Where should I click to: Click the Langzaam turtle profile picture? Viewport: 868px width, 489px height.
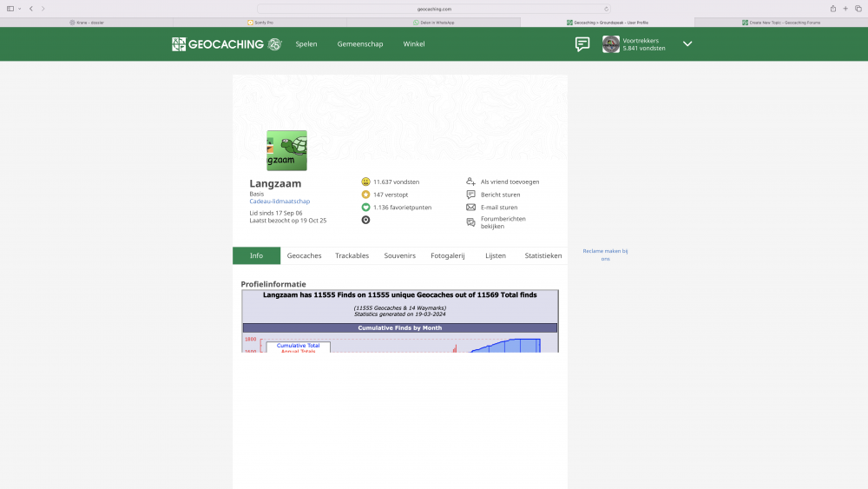pos(286,150)
